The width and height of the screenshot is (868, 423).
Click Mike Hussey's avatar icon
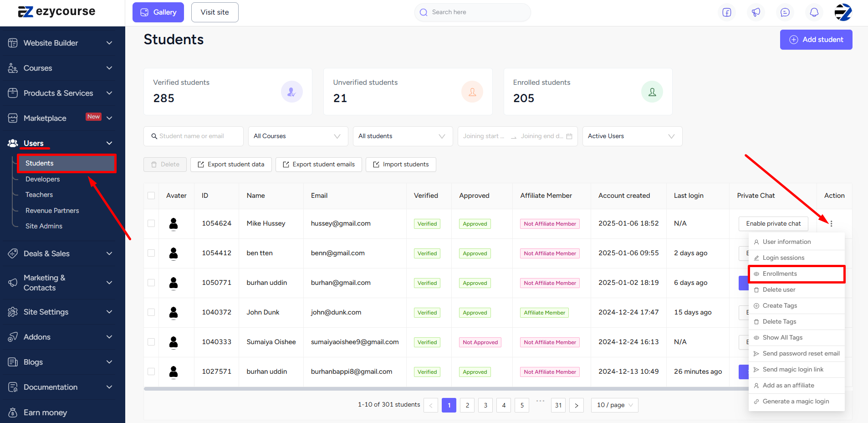coord(174,224)
